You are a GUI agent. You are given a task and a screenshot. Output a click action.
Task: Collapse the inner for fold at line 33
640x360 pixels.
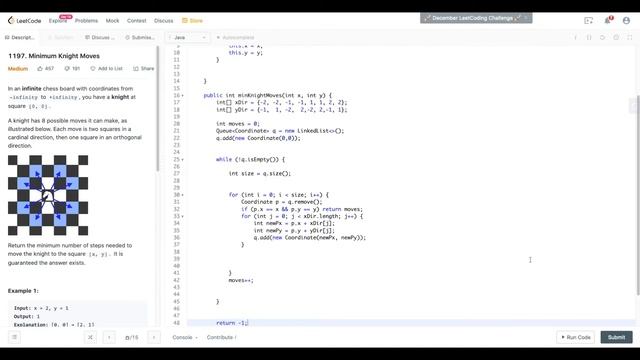tap(182, 216)
